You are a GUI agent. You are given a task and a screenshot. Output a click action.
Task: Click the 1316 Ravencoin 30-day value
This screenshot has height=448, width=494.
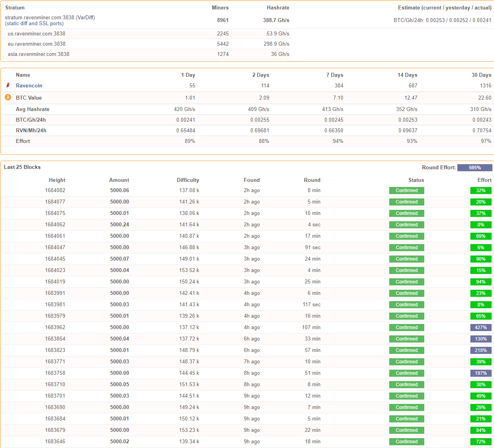tap(486, 85)
